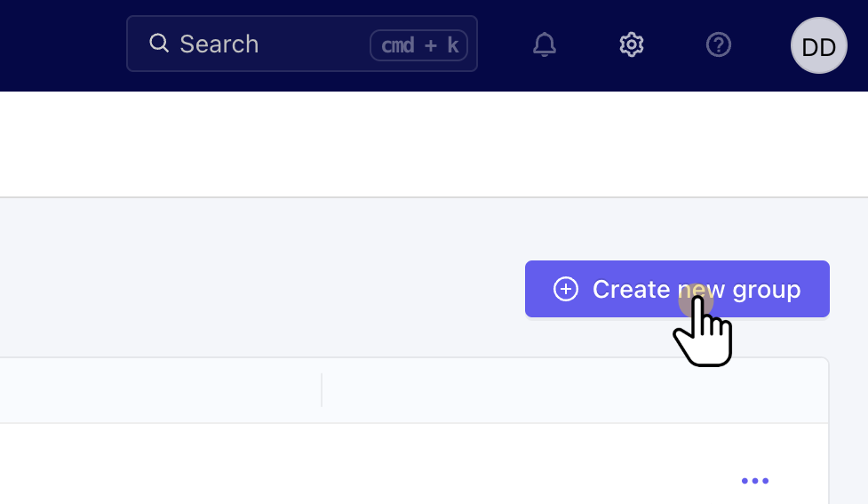Screen dimensions: 868x504
Task: Click the column divider in table header
Action: (x=322, y=391)
